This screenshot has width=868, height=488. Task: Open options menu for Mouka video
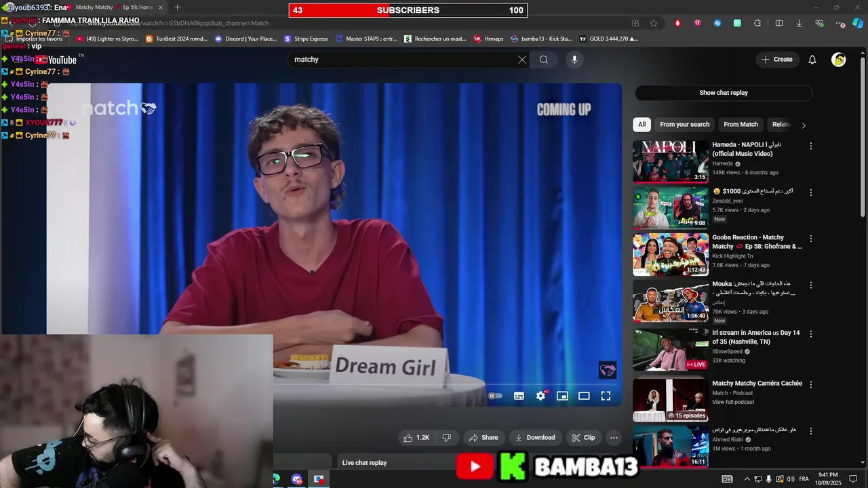(x=810, y=285)
